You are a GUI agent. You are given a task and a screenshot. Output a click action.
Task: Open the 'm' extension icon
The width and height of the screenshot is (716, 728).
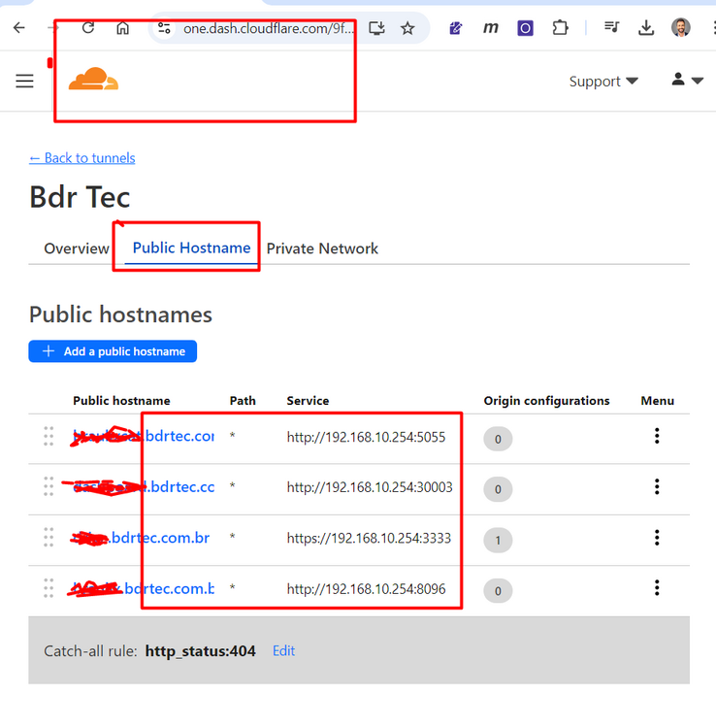coord(491,28)
